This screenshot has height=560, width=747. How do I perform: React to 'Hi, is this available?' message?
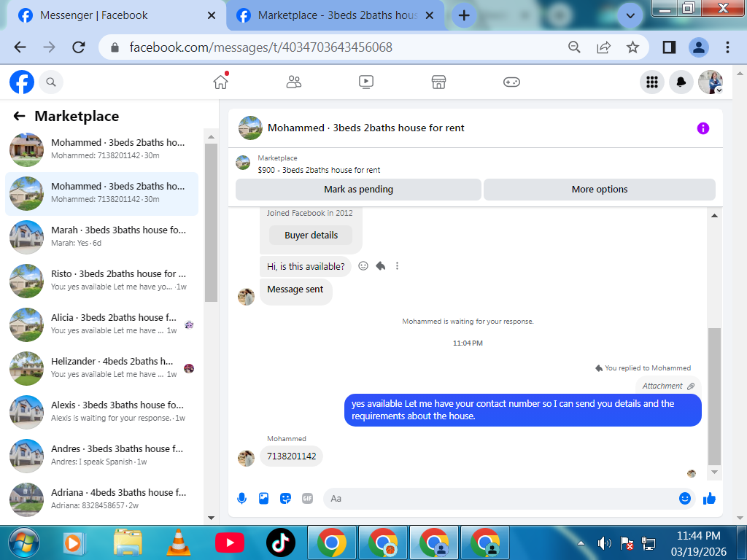tap(363, 265)
